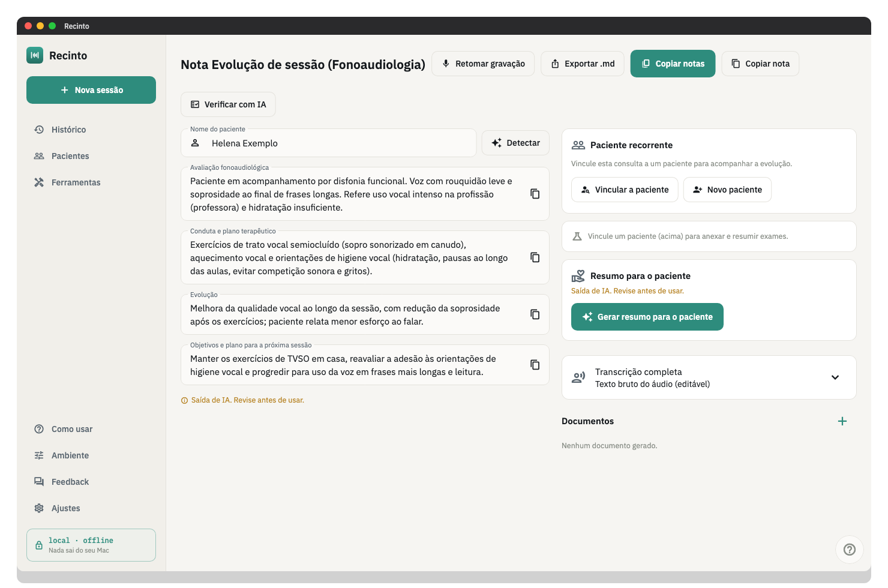
Task: Click the Transcrição voice icon
Action: (x=578, y=377)
